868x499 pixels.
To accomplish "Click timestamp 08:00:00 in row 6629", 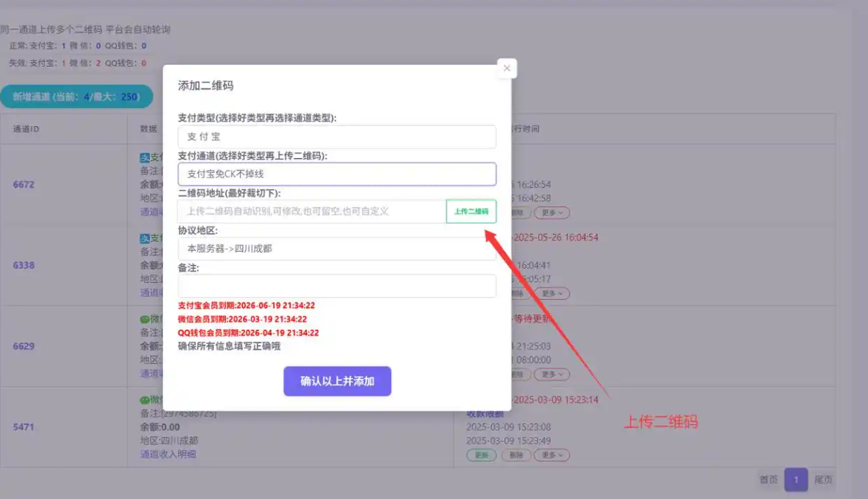I will (533, 359).
